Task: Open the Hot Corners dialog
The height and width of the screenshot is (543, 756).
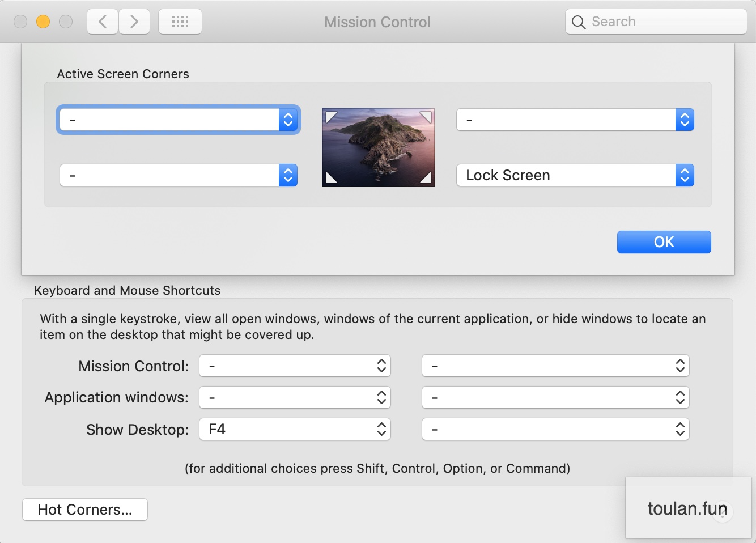Action: coord(84,509)
